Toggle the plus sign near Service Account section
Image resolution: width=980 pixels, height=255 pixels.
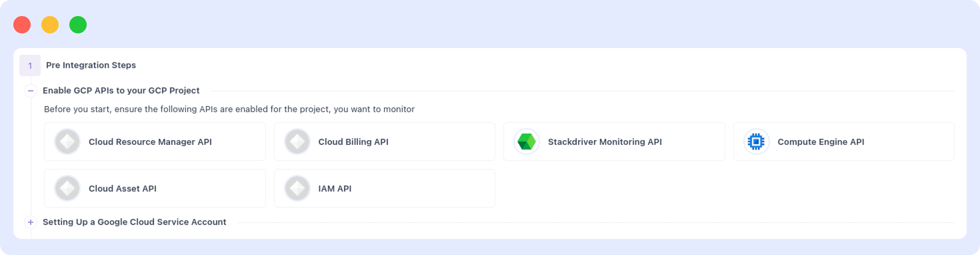click(x=31, y=222)
